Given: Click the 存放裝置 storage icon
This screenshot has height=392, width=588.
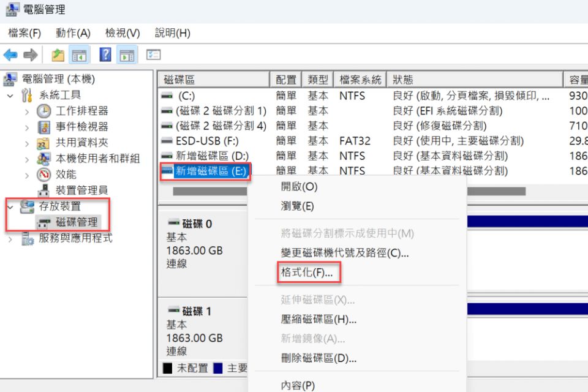Looking at the screenshot, I should click(27, 206).
